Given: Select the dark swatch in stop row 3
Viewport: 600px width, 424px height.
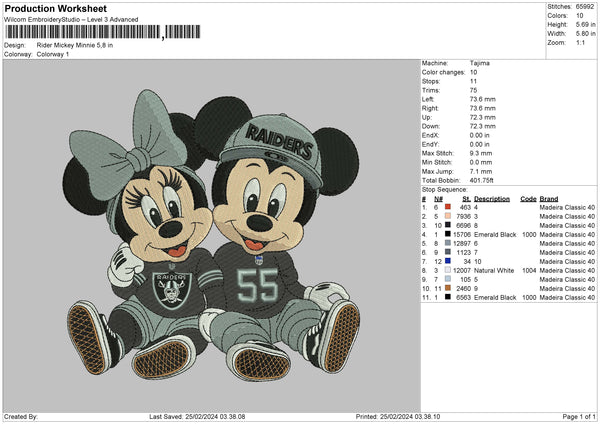Looking at the screenshot, I should click(x=448, y=225).
